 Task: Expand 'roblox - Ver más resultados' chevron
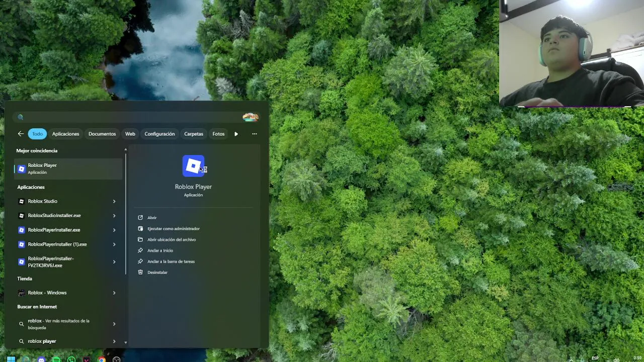pyautogui.click(x=114, y=324)
